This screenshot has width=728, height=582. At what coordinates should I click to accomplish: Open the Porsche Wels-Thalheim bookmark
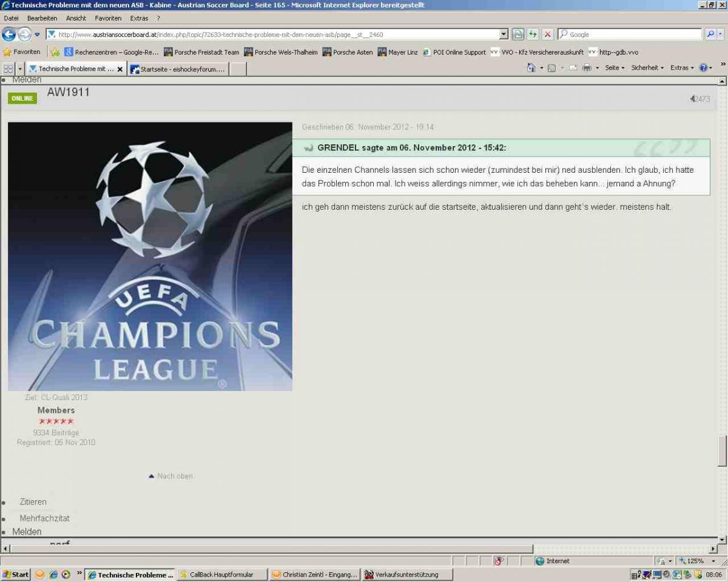click(281, 52)
